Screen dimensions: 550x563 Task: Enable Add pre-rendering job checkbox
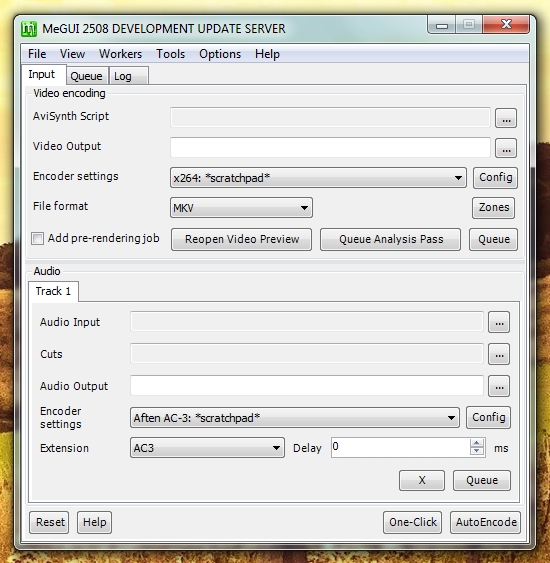[x=37, y=238]
